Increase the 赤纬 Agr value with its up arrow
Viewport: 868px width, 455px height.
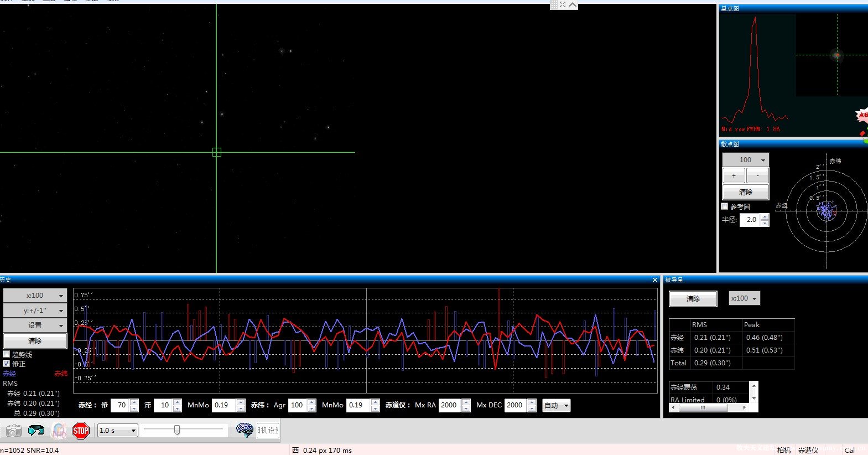(x=311, y=402)
